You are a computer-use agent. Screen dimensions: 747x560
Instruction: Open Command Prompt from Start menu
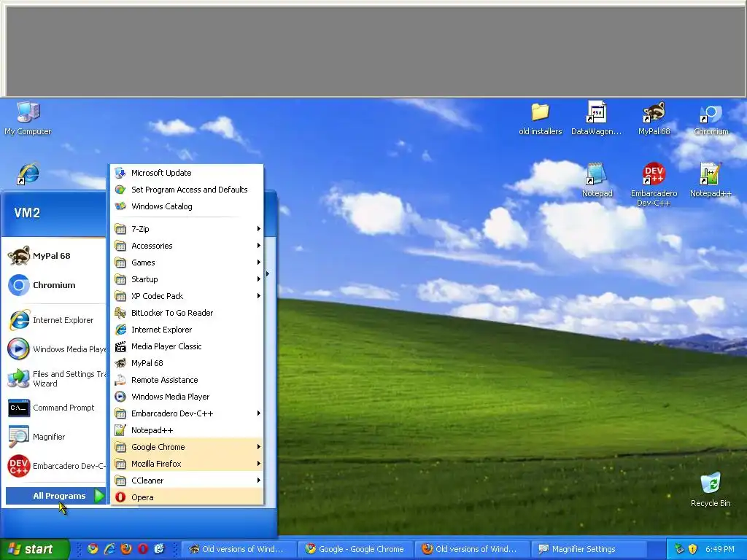click(55, 408)
